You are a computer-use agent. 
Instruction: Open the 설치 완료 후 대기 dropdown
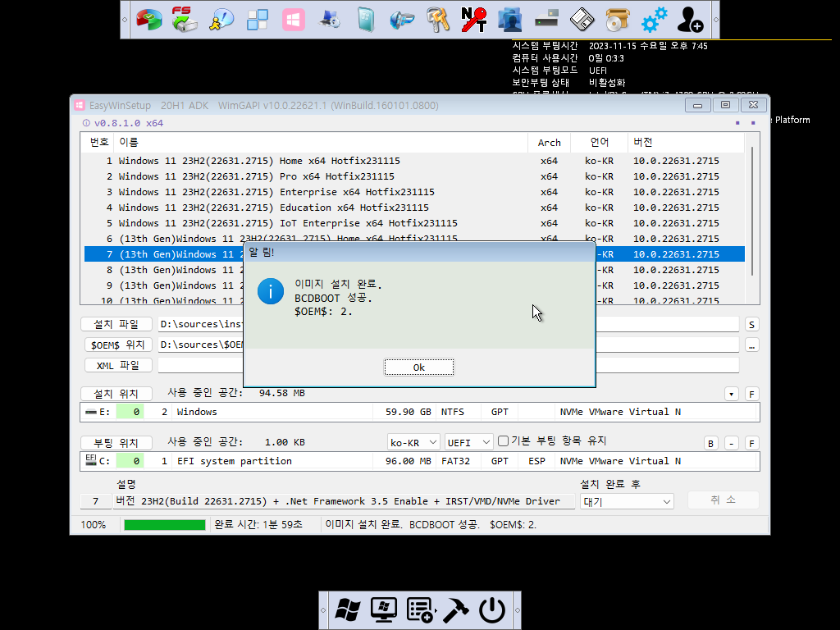point(626,502)
